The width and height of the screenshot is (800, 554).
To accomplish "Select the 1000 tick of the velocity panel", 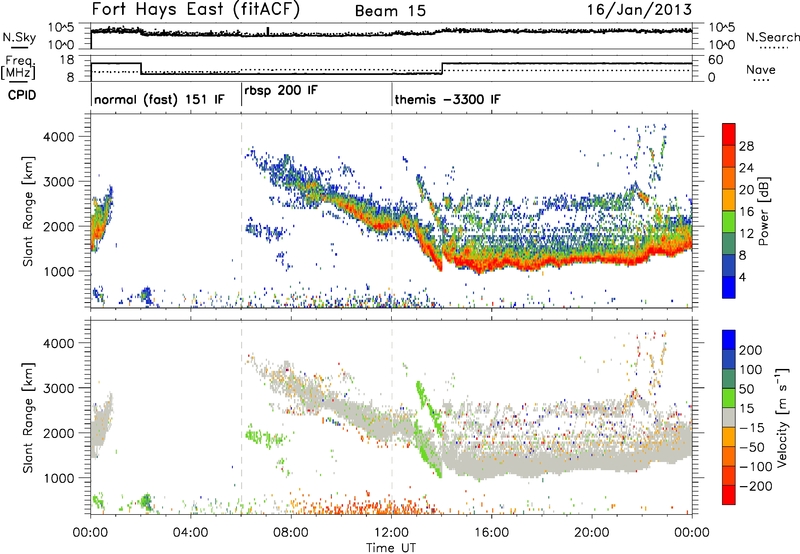I will tap(59, 478).
